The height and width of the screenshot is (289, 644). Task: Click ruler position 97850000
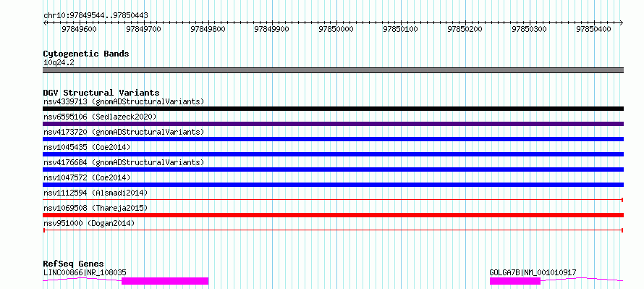(x=336, y=29)
